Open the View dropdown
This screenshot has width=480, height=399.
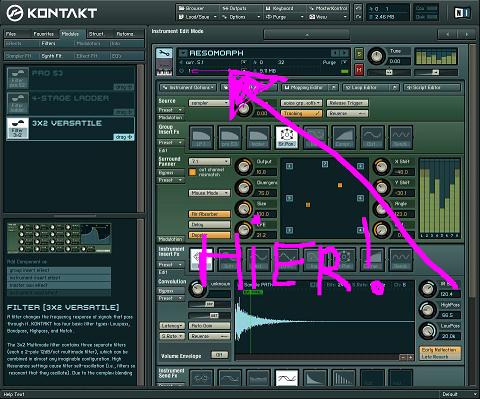328,17
